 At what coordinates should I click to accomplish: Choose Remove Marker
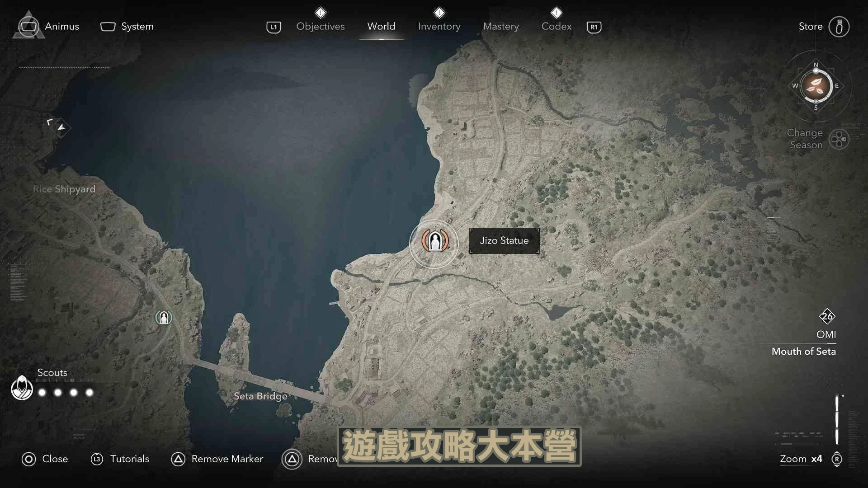pyautogui.click(x=227, y=459)
